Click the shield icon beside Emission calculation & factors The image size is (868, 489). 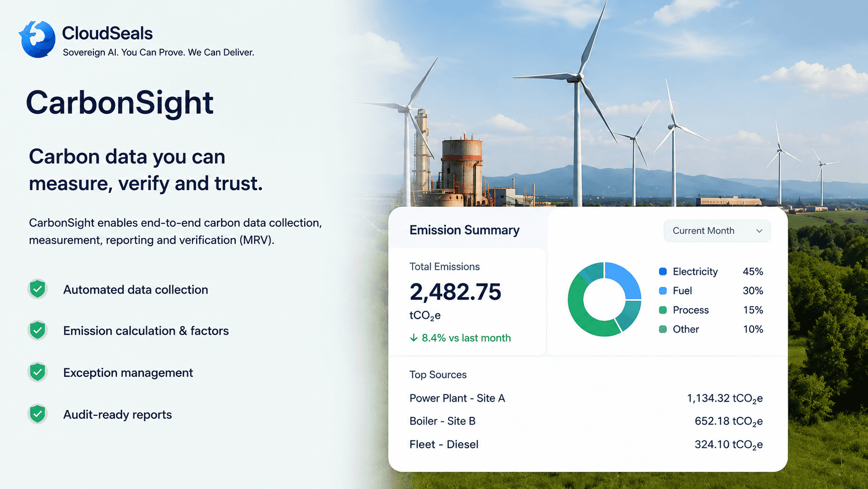(x=37, y=331)
